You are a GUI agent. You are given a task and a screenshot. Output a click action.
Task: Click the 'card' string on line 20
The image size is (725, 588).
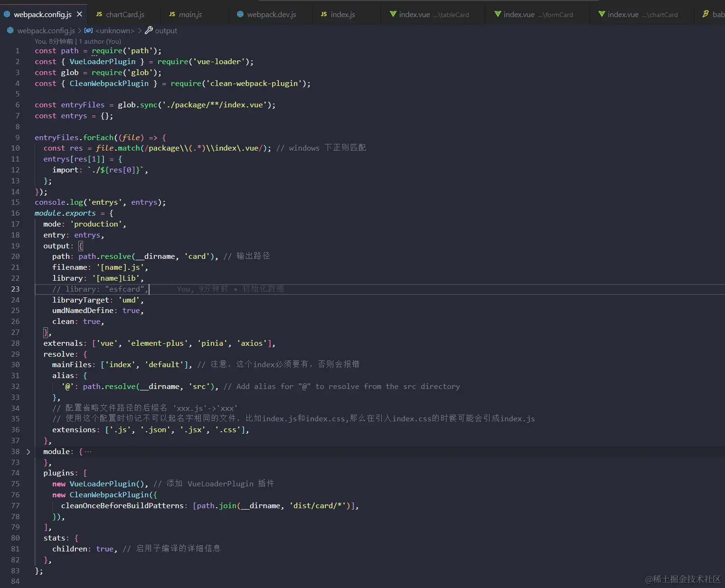[197, 256]
